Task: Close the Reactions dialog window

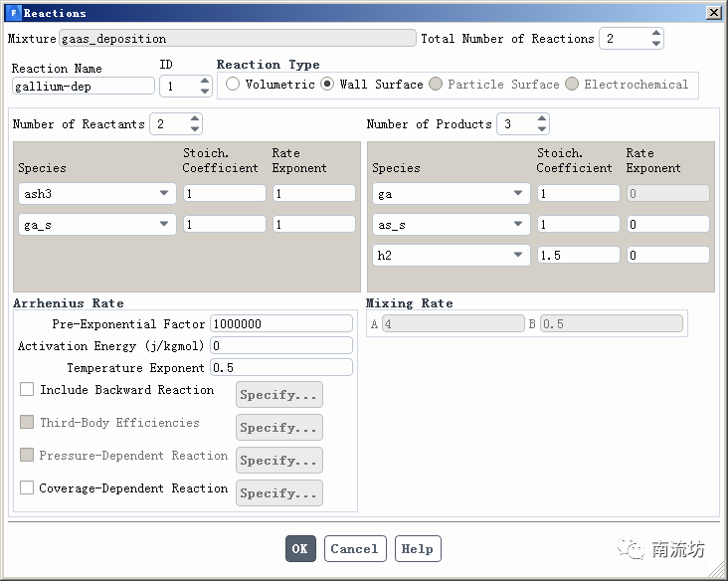Action: pos(713,13)
